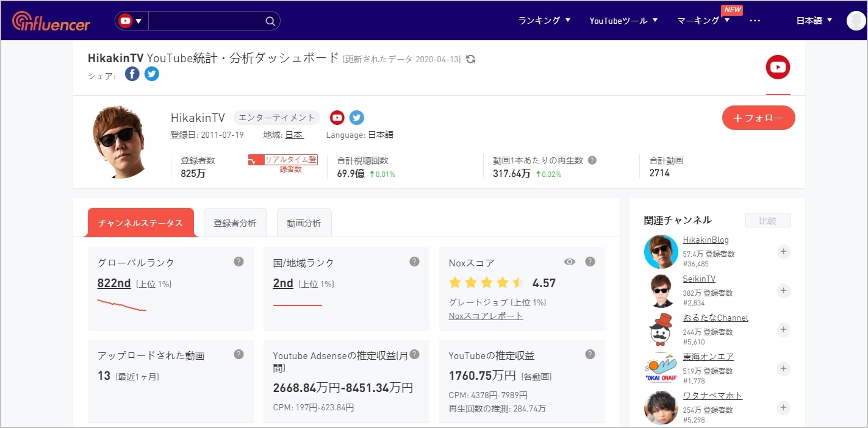This screenshot has height=428, width=868.
Task: Open the 822nd global rank link
Action: tap(114, 284)
